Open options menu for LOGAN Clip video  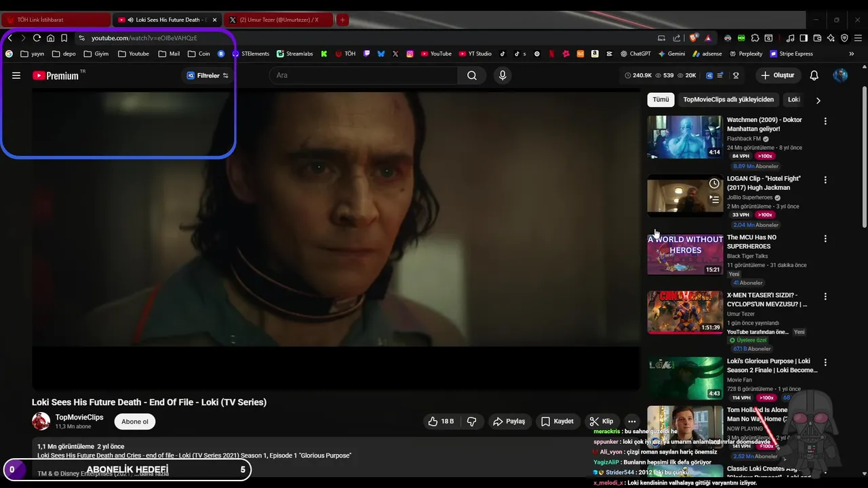point(825,180)
